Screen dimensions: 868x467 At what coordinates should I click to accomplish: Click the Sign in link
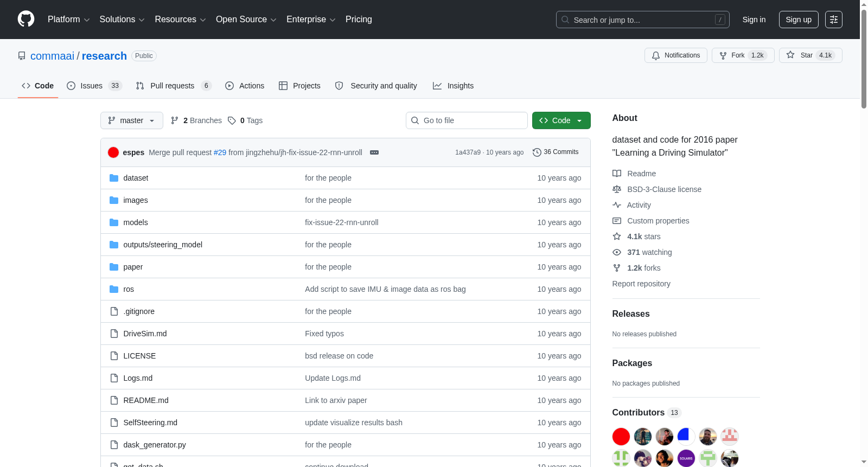(x=754, y=20)
